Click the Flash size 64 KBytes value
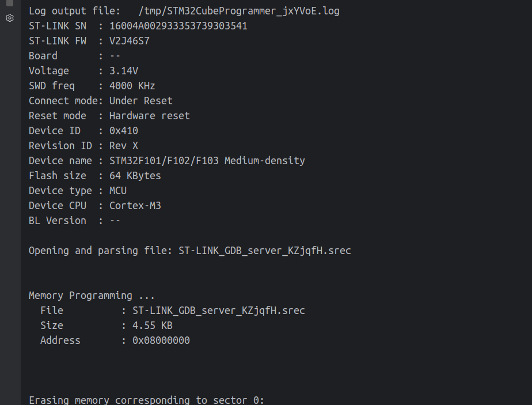532x405 pixels. 135,176
